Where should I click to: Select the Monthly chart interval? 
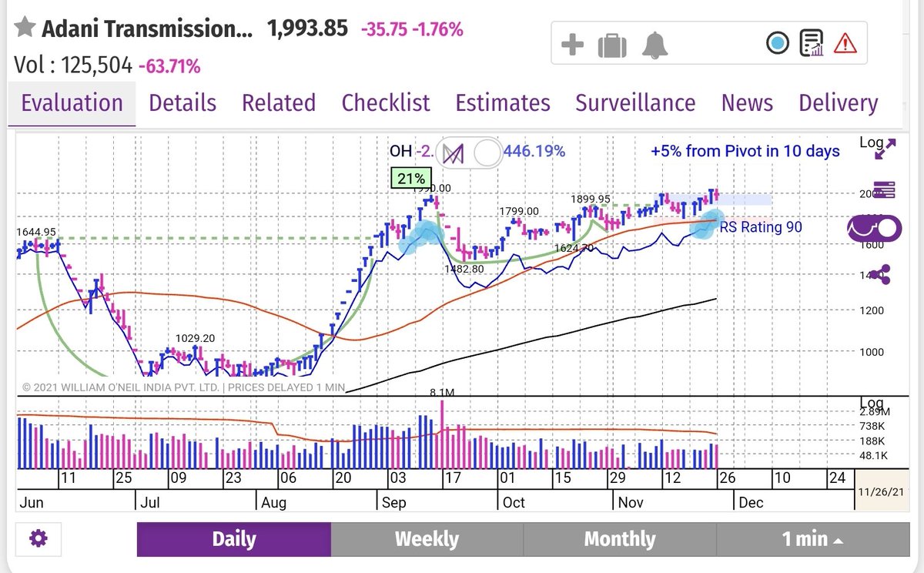pos(620,539)
